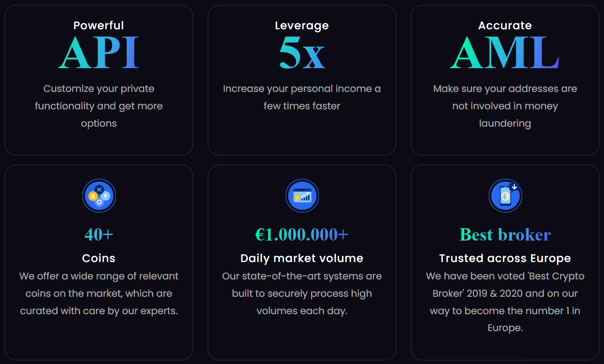This screenshot has height=364, width=604.
Task: Select the 'Leverage' card title
Action: pyautogui.click(x=302, y=26)
